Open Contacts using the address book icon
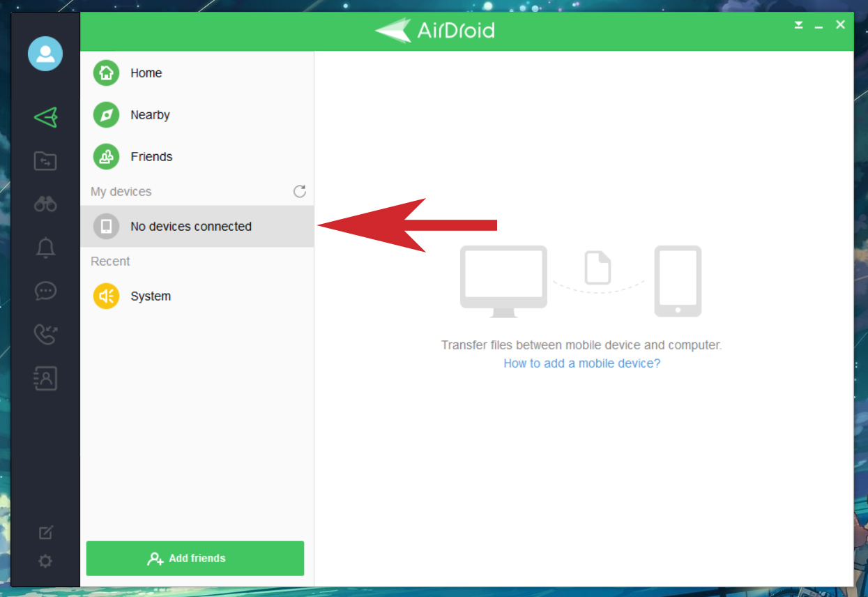 pyautogui.click(x=45, y=378)
